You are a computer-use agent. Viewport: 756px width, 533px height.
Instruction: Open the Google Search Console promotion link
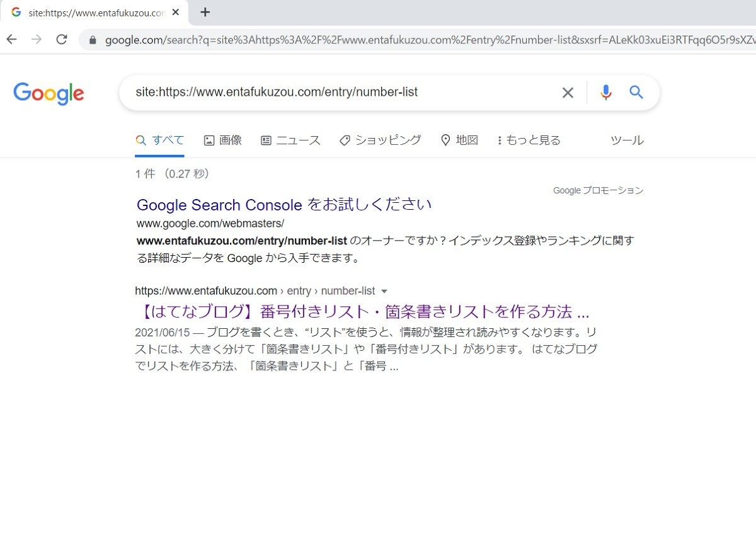[x=283, y=205]
